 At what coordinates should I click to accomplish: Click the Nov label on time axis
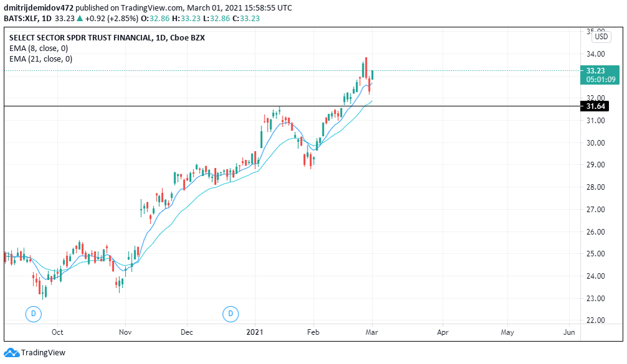[125, 332]
